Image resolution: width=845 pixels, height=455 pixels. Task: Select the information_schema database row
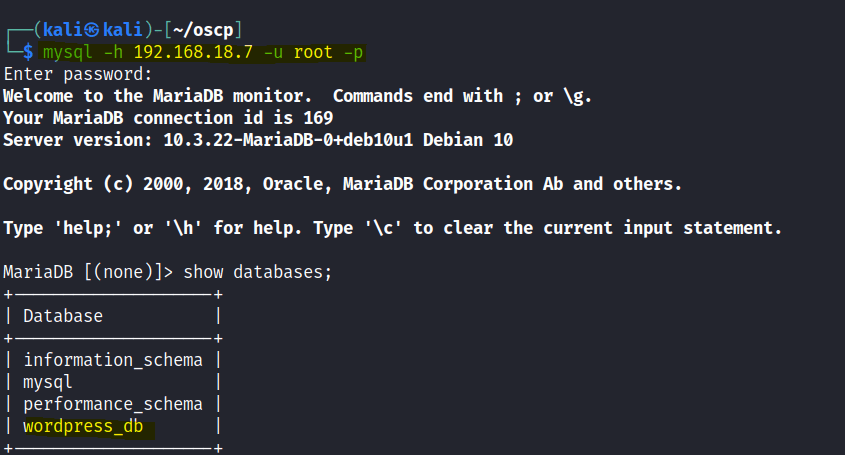(113, 360)
